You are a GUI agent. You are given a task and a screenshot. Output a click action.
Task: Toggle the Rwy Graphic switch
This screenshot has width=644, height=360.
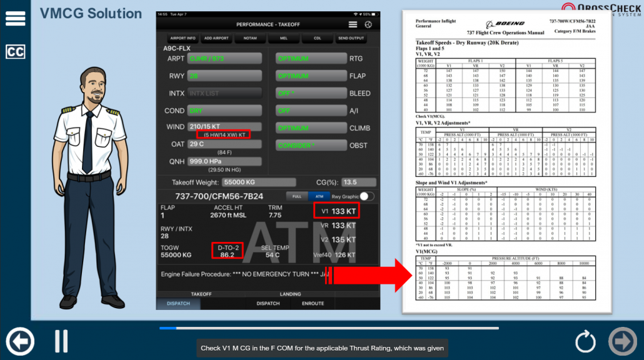click(366, 197)
